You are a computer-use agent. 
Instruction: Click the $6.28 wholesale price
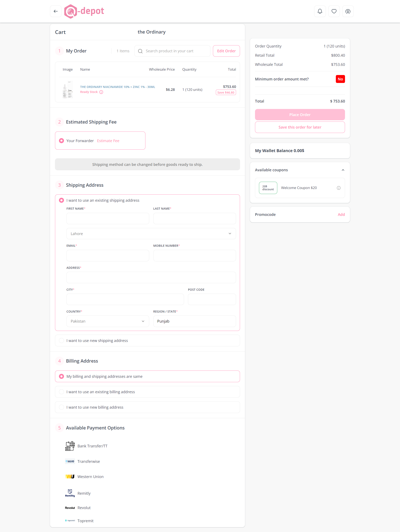170,89
